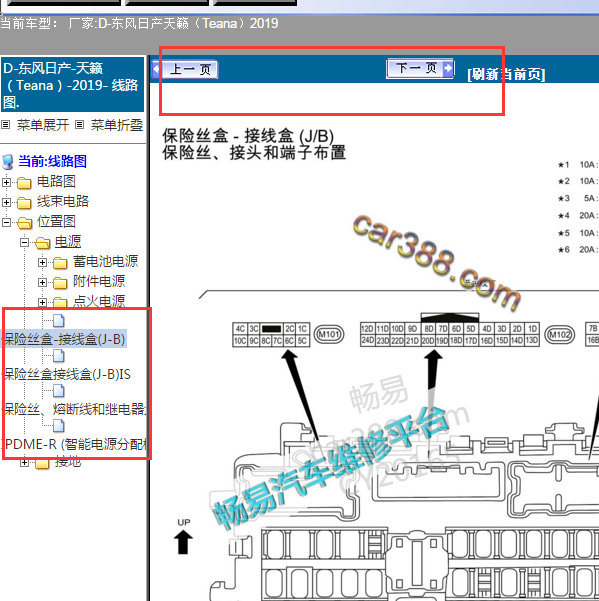Collapse the 电源 subfolder node
The width and height of the screenshot is (599, 601).
pyautogui.click(x=25, y=242)
